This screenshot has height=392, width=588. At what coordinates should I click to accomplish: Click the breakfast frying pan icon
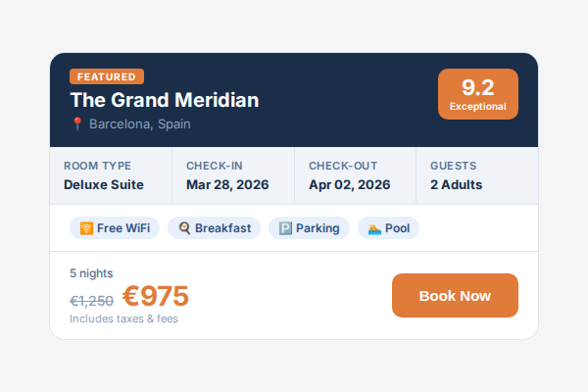click(184, 228)
